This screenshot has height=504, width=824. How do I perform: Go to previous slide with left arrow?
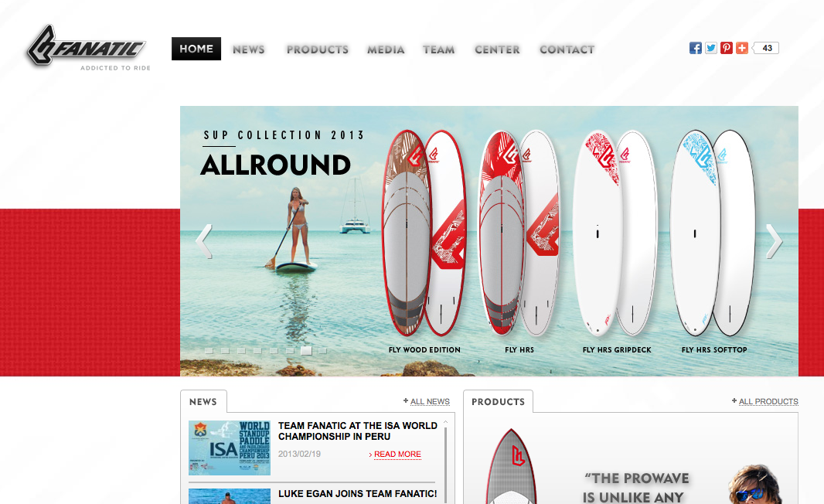pyautogui.click(x=204, y=241)
